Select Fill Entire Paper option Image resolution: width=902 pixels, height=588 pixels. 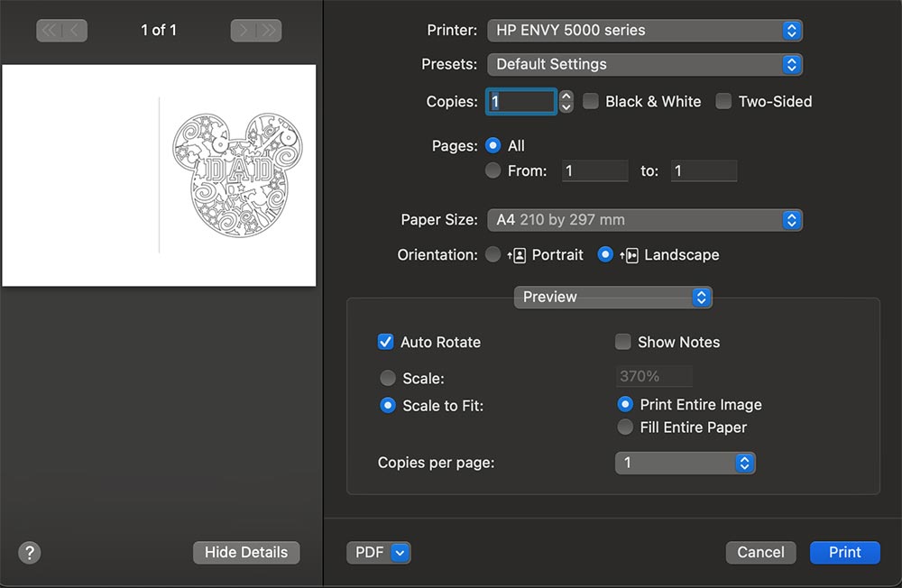coord(625,427)
